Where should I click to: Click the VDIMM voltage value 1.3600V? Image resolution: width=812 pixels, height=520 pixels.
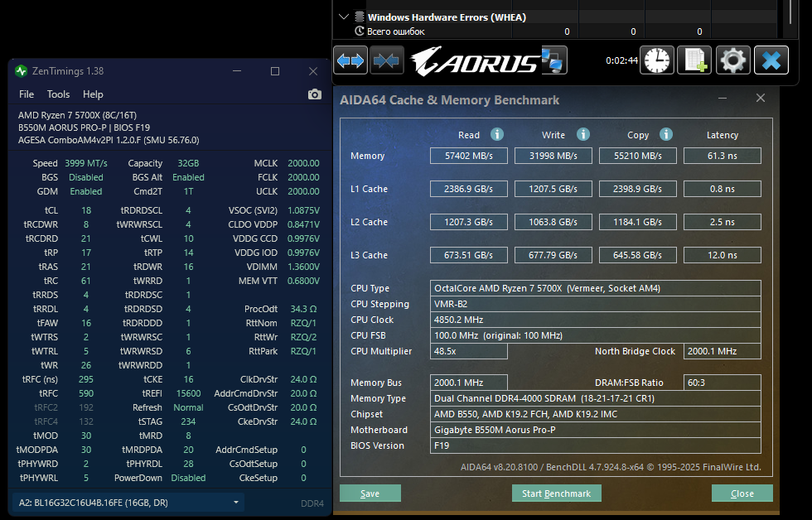(x=303, y=267)
